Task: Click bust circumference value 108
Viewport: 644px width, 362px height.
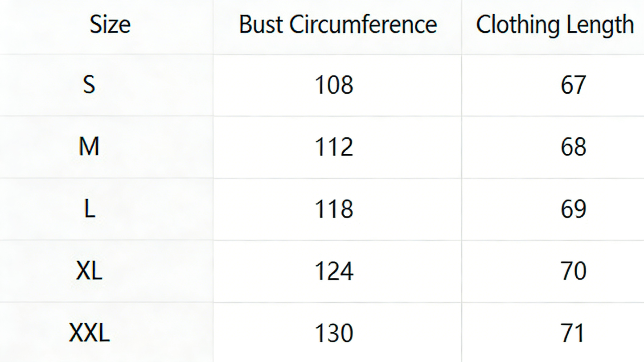Action: tap(334, 85)
